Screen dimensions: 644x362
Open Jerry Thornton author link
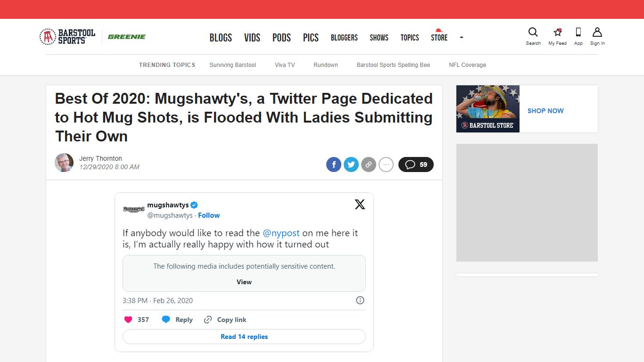coord(100,158)
